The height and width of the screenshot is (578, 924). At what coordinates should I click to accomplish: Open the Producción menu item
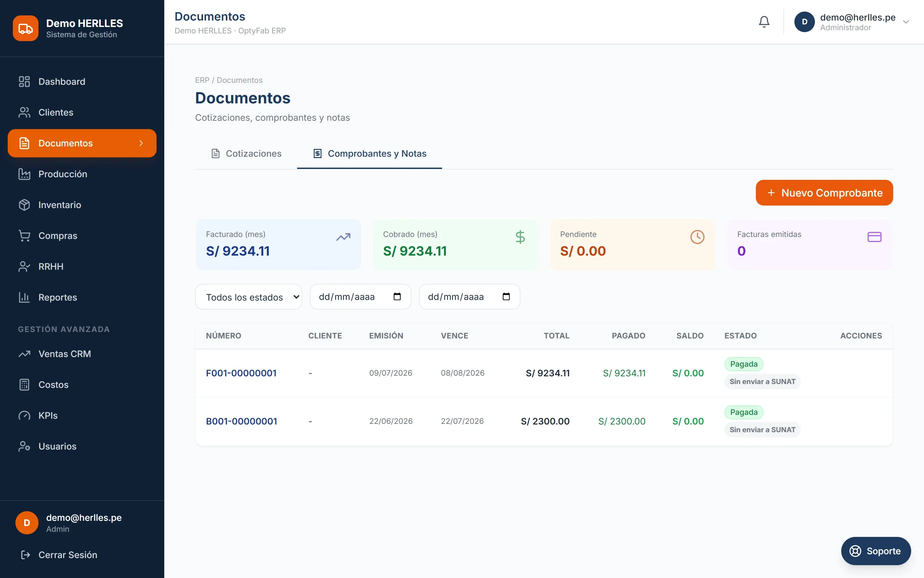(x=82, y=174)
